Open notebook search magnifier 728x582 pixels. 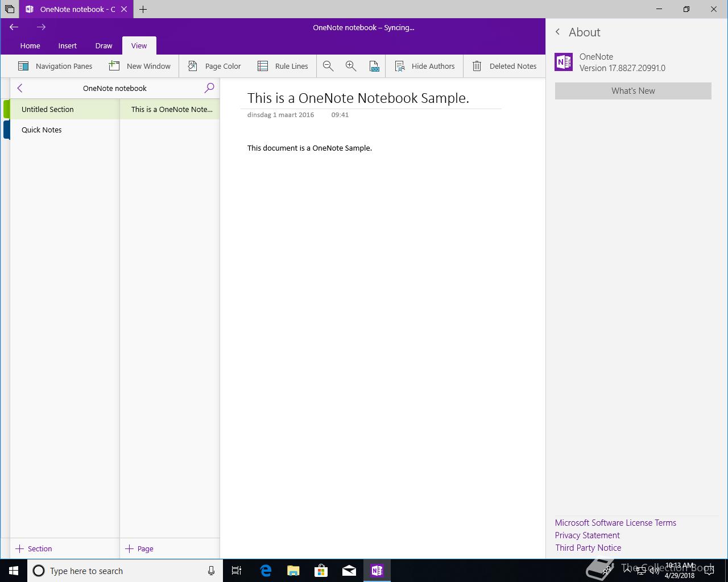pyautogui.click(x=209, y=88)
